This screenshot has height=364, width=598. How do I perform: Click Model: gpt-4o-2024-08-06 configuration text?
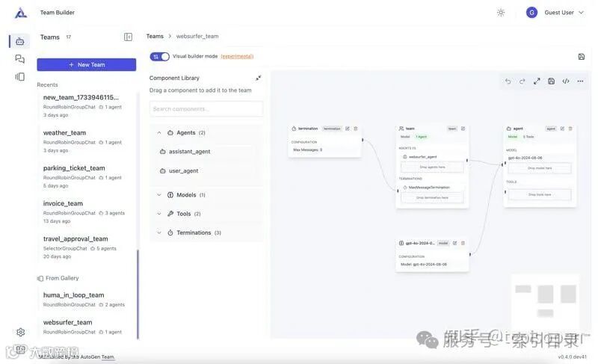(424, 265)
